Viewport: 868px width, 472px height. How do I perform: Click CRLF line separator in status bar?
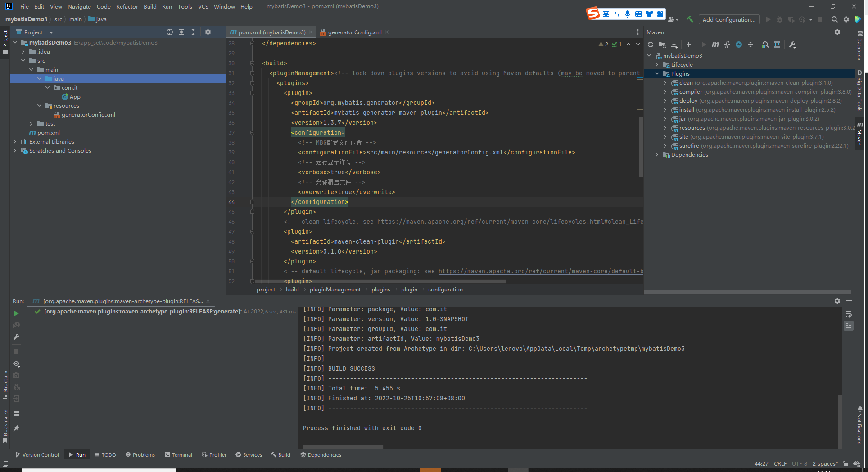780,464
